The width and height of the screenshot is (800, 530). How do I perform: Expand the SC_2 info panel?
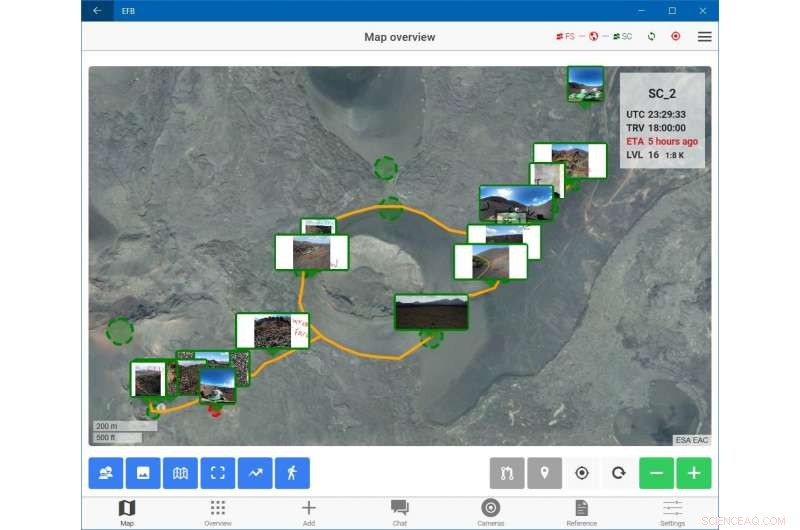pyautogui.click(x=662, y=119)
